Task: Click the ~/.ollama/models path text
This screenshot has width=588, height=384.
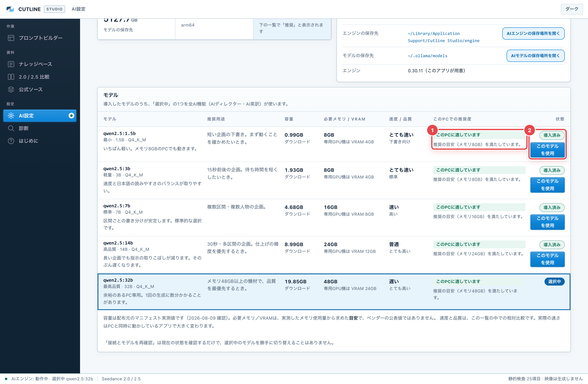Action: point(427,56)
